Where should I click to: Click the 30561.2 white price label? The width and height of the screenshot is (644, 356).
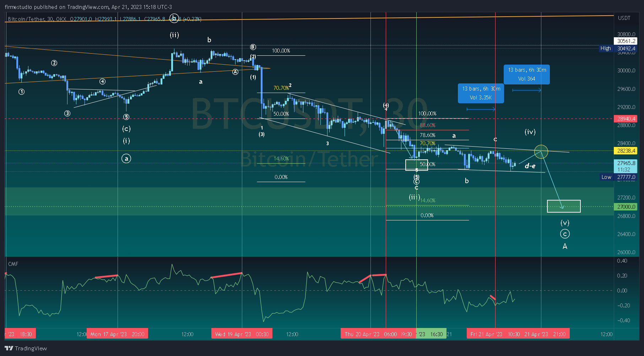coord(626,41)
